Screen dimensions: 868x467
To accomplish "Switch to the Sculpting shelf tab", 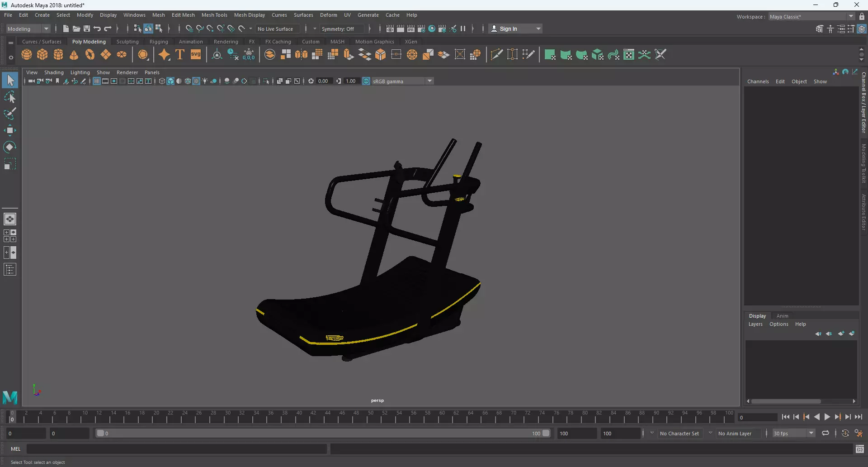I will click(x=127, y=41).
